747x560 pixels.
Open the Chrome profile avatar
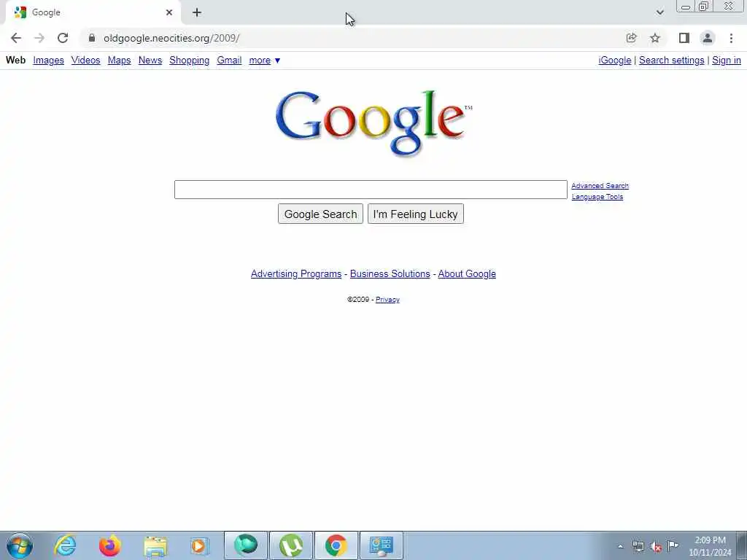(708, 38)
